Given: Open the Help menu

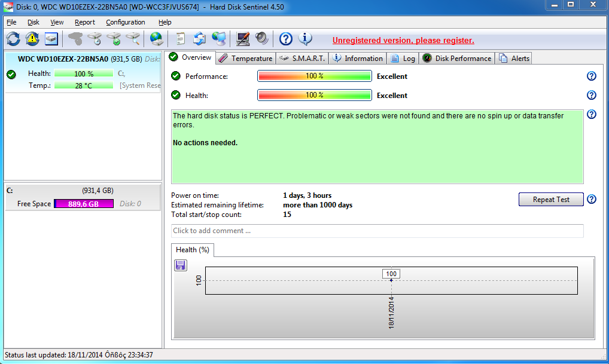Looking at the screenshot, I should [x=165, y=22].
